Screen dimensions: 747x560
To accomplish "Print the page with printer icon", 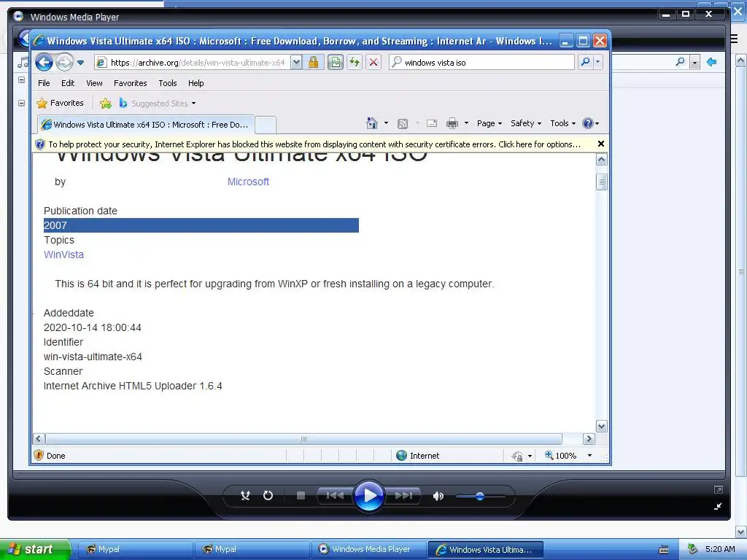I will [452, 123].
